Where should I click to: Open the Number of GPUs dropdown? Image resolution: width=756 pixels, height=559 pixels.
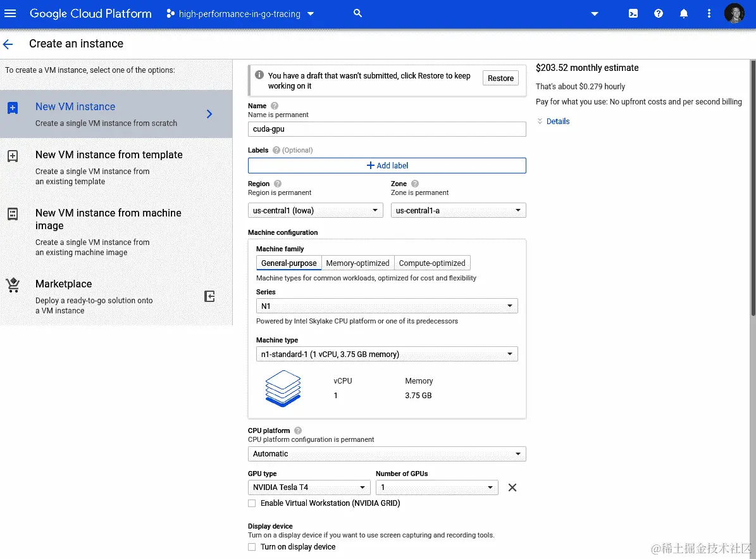(x=437, y=487)
